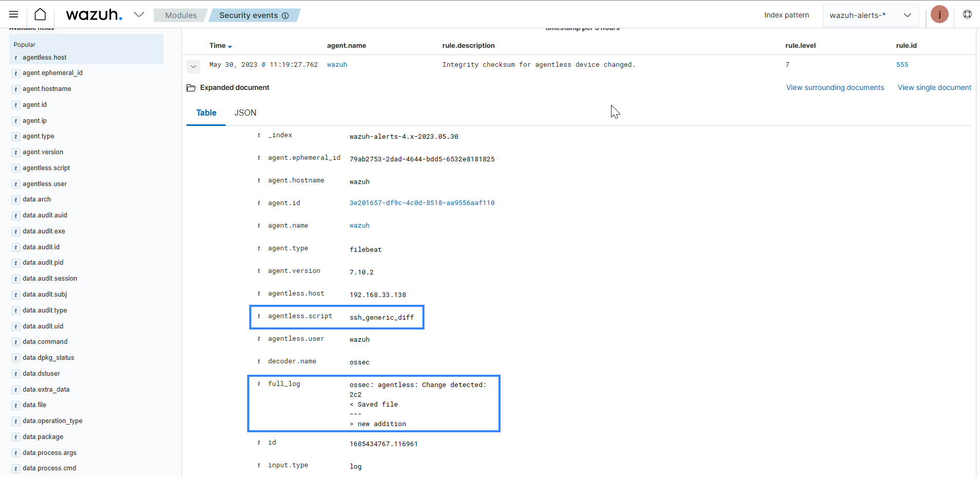Click the type icon on the full_log table row
Image resolution: width=980 pixels, height=477 pixels.
[x=258, y=384]
